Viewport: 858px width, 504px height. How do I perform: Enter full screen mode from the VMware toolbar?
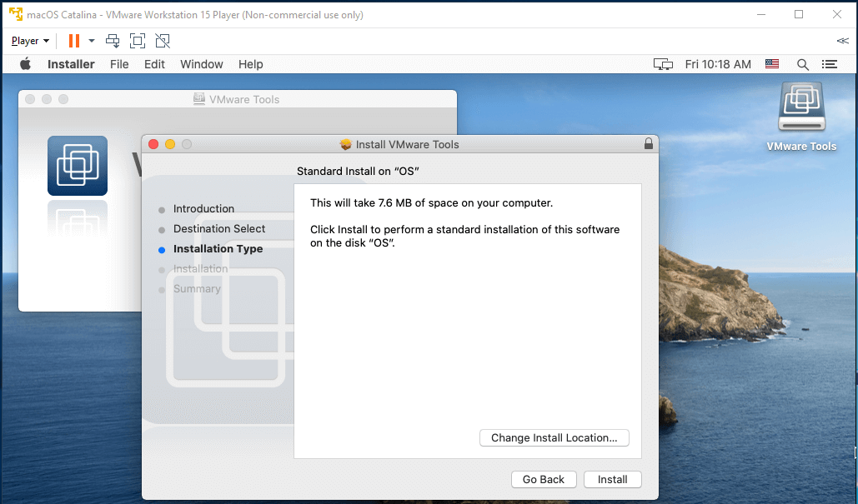click(138, 41)
